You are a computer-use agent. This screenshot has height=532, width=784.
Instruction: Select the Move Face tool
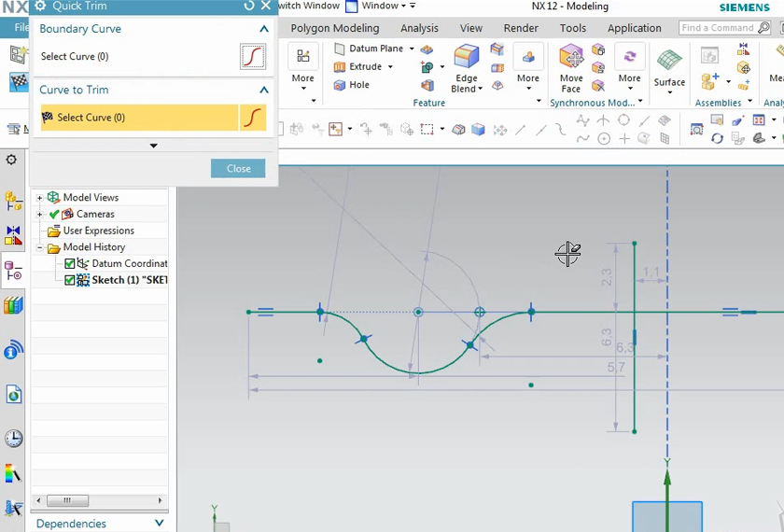click(x=571, y=58)
